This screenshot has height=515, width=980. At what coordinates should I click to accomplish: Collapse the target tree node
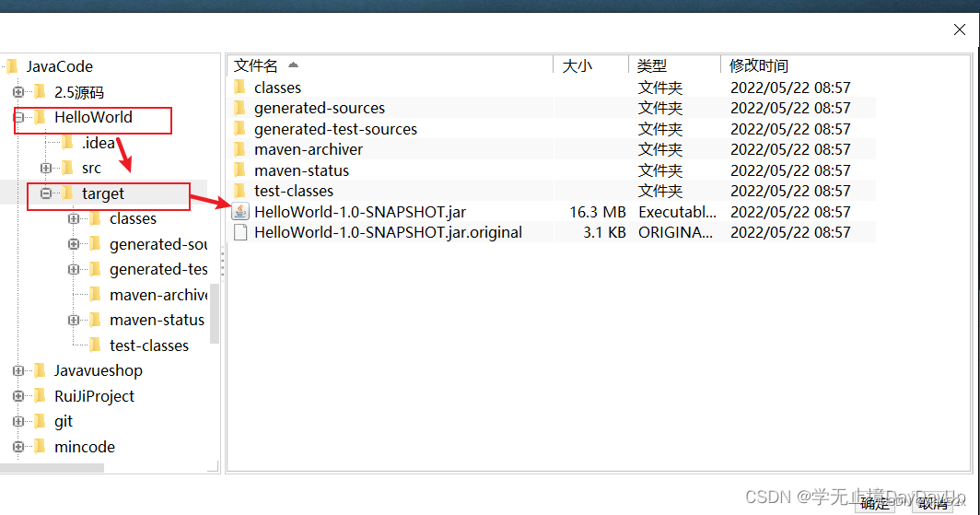point(46,193)
